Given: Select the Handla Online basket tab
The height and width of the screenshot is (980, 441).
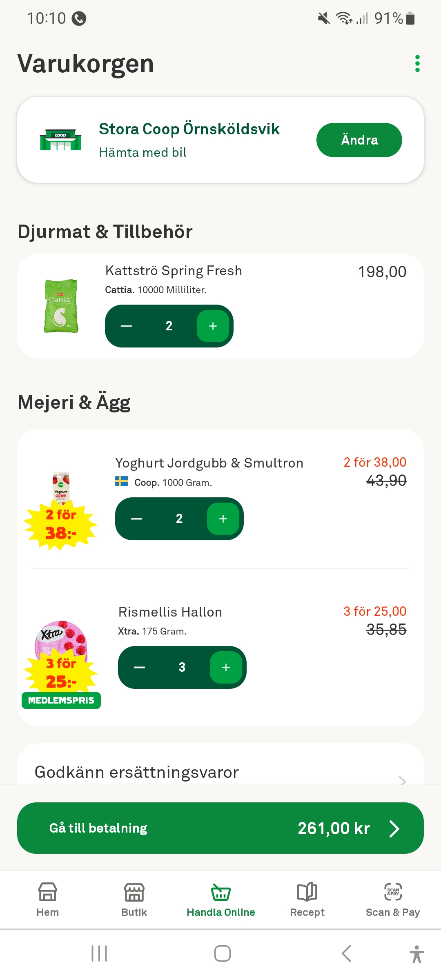Looking at the screenshot, I should tap(221, 900).
